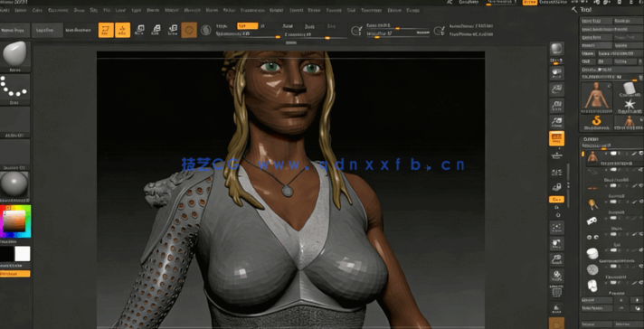Select the white cylinder tool thumbnail

tap(629, 89)
